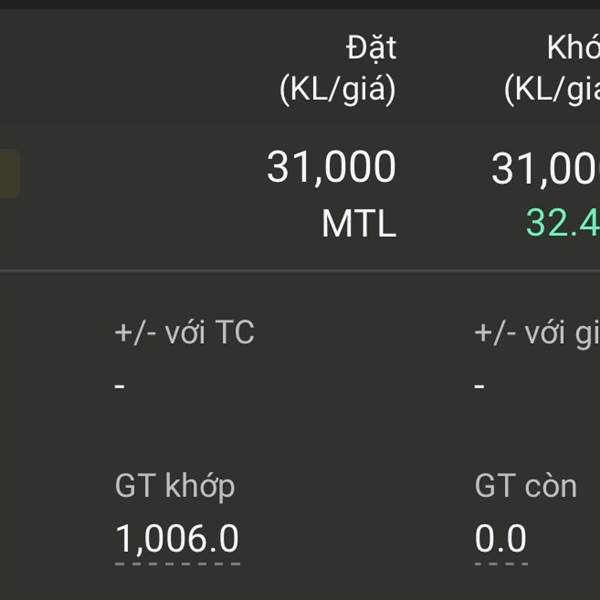
Task: Tap the +/- với giá label on the right
Action: tap(537, 334)
